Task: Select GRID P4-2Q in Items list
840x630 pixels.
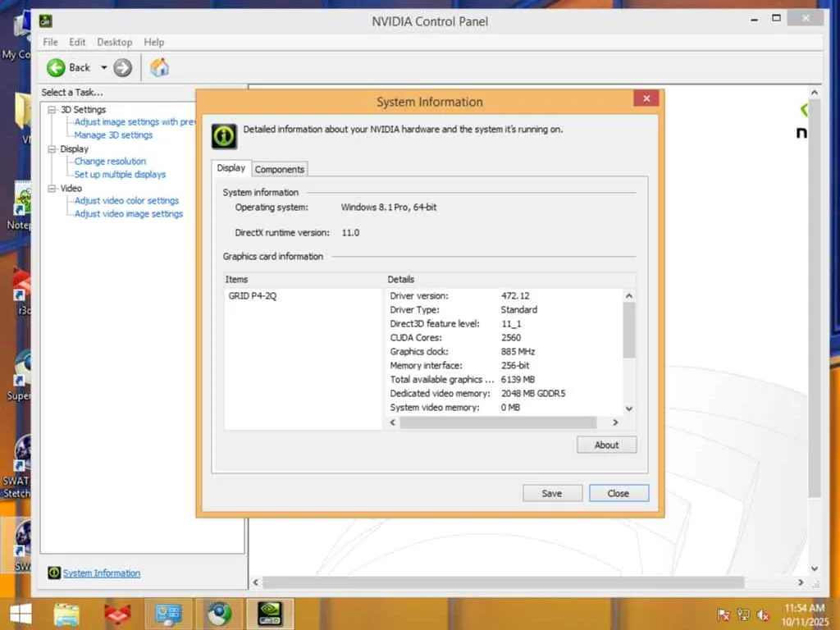Action: (x=253, y=295)
